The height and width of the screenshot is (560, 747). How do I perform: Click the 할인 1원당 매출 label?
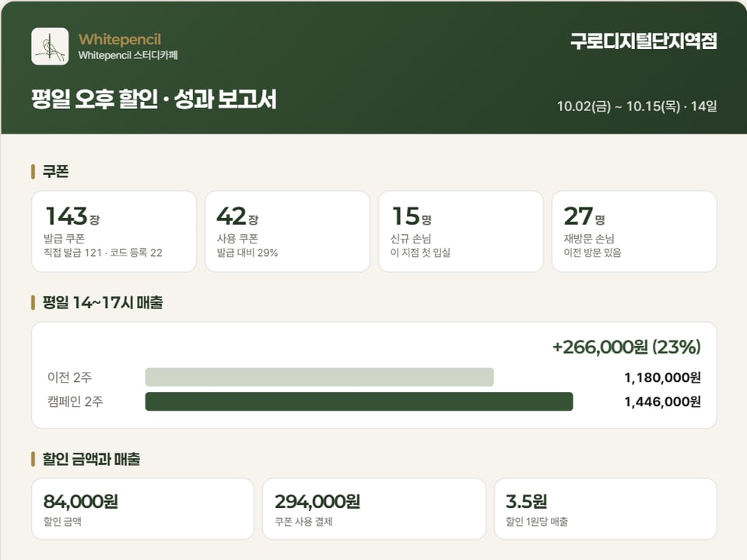point(537,521)
